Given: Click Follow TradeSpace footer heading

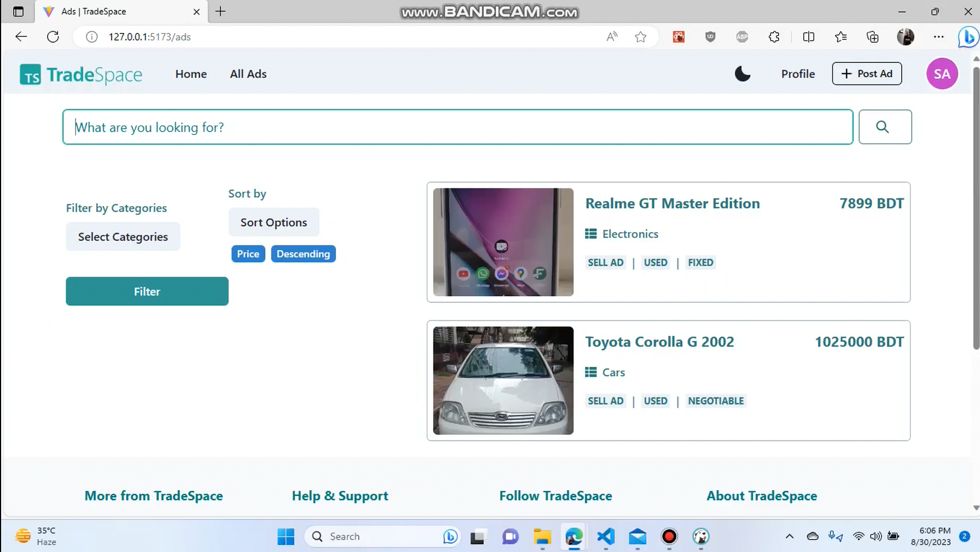Looking at the screenshot, I should coord(555,496).
